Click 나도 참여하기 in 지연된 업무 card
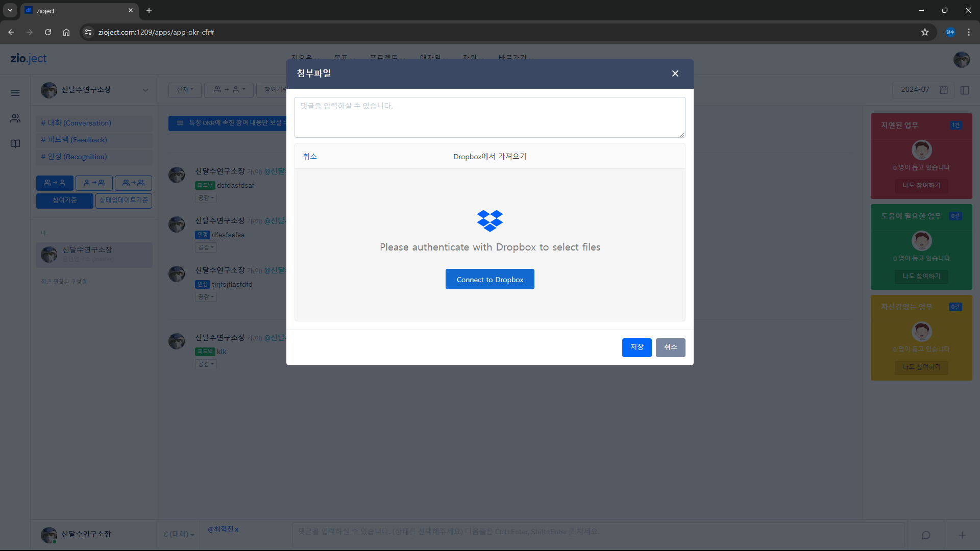Screen dimensions: 980x551 [x=921, y=185]
